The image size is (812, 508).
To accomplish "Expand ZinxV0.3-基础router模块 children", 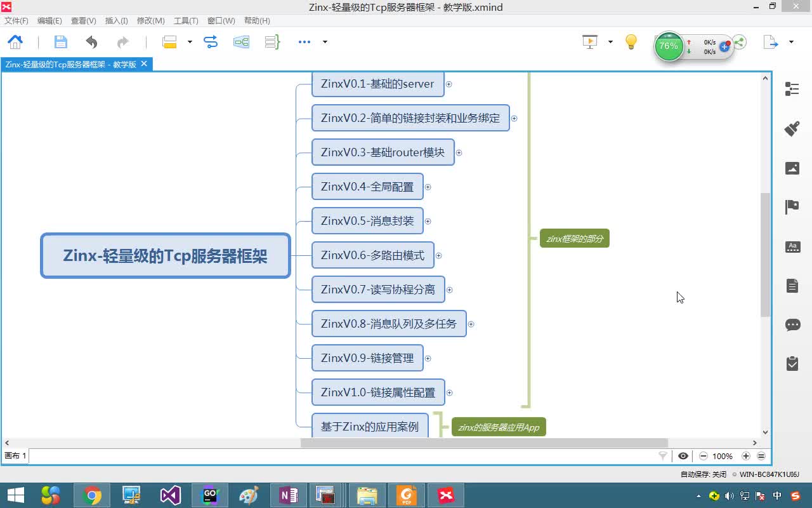I will pos(459,152).
